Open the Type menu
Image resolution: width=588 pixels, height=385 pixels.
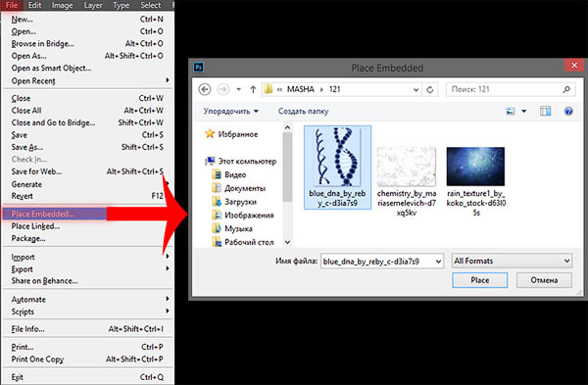(x=122, y=5)
